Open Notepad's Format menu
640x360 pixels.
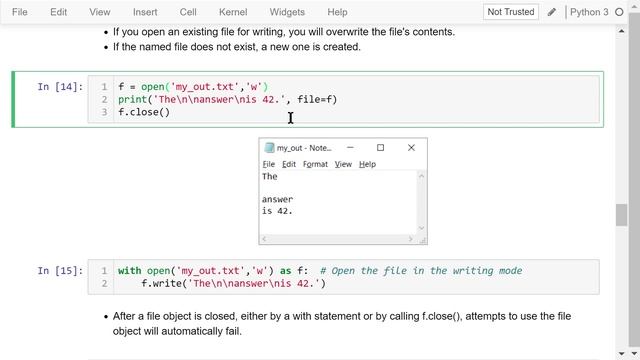(315, 164)
